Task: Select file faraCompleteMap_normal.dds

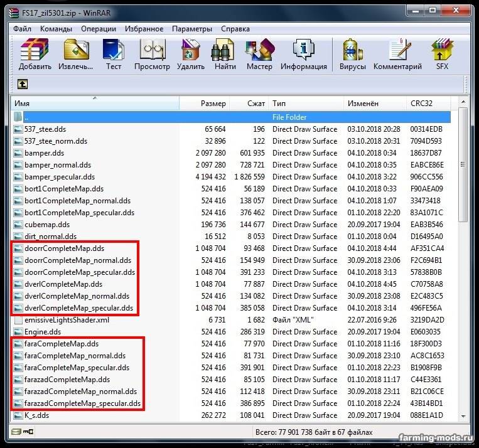Action: pos(75,356)
